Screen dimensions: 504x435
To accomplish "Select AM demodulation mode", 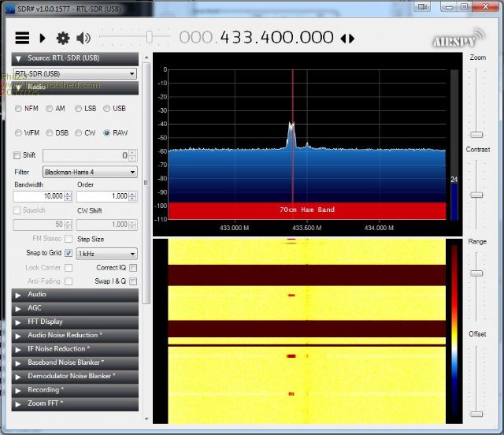I will pos(49,109).
